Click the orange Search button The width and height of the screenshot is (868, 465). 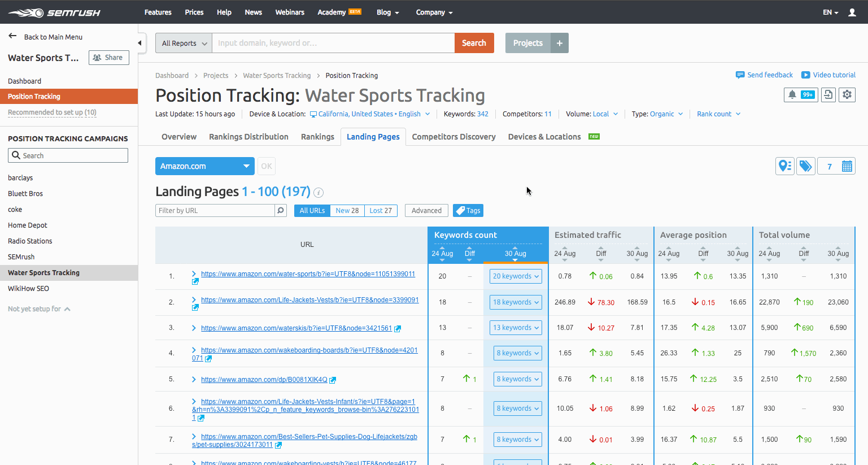pos(474,43)
